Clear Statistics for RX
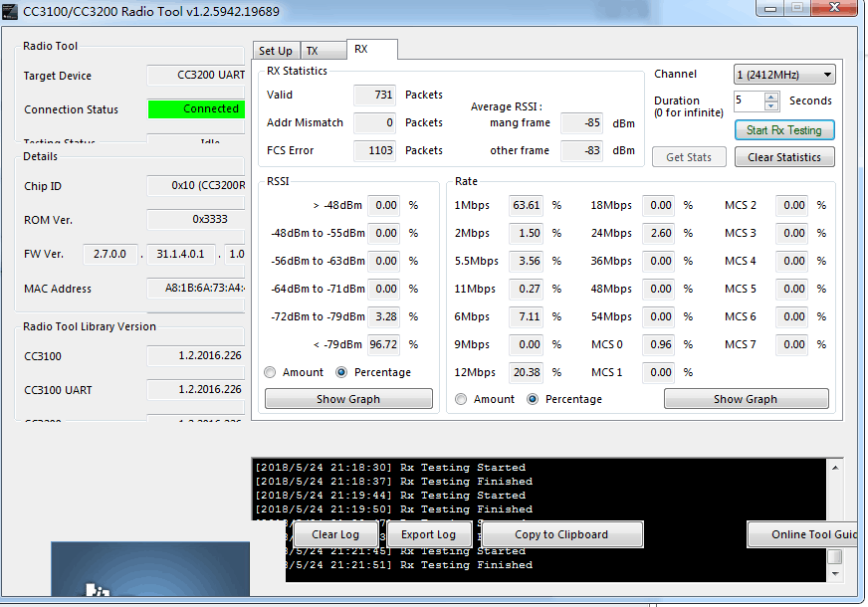Image resolution: width=868 pixels, height=607 pixels. pos(783,157)
